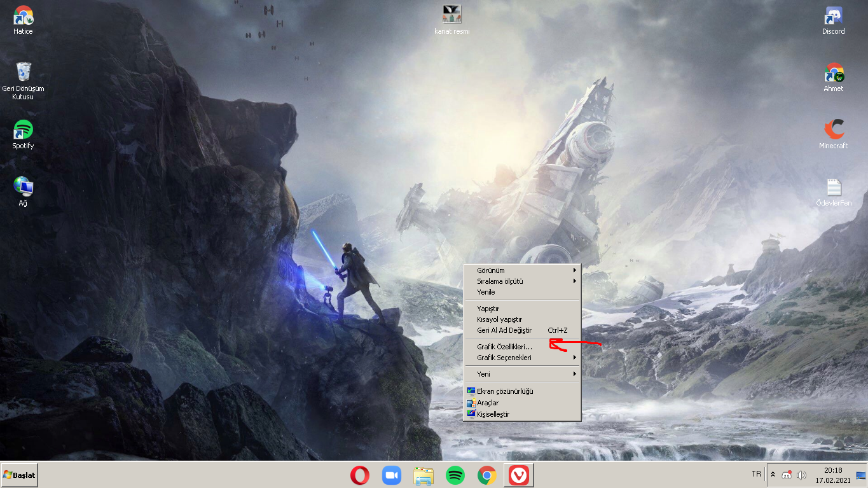868x488 pixels.
Task: Open Google Chrome from the taskbar
Action: coord(487,475)
